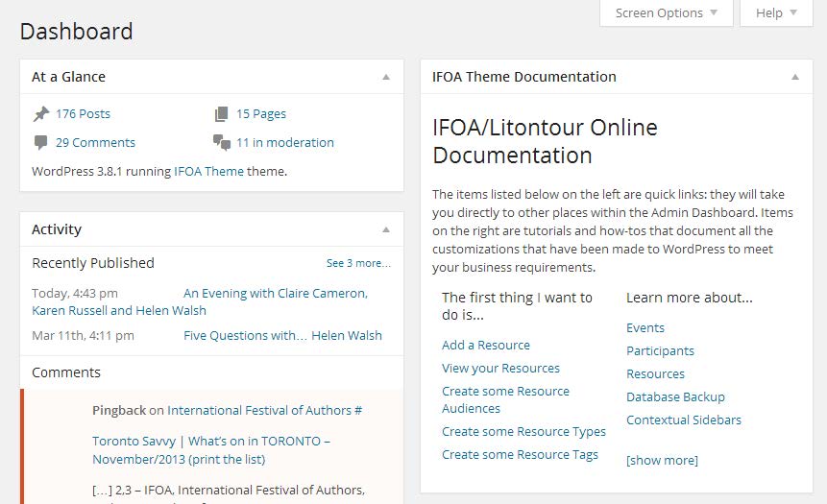
Task: Click the At a Glance panel title
Action: (x=68, y=77)
